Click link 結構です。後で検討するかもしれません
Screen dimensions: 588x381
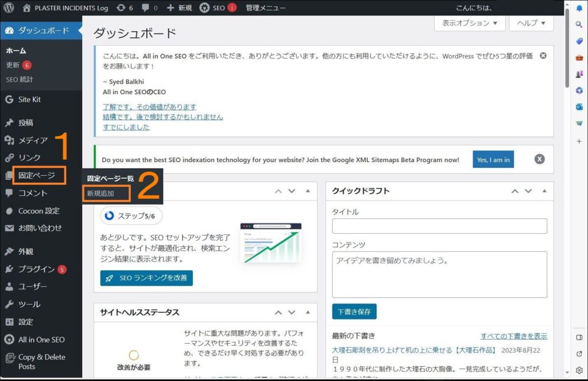[163, 117]
